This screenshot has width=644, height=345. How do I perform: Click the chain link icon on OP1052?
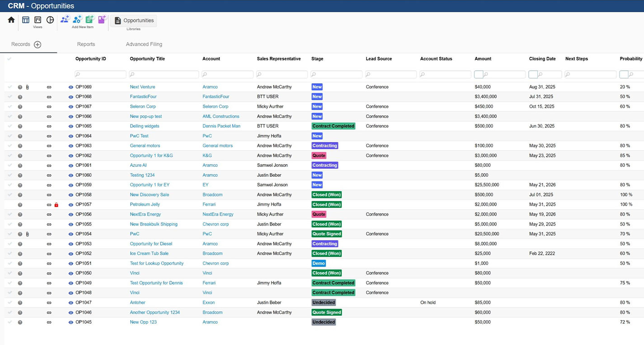click(49, 254)
